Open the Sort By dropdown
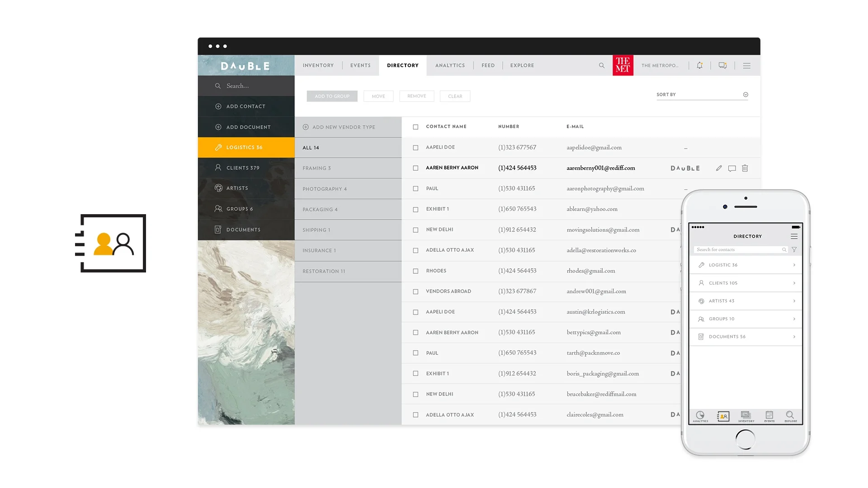Viewport: 868px width, 488px height. 702,95
